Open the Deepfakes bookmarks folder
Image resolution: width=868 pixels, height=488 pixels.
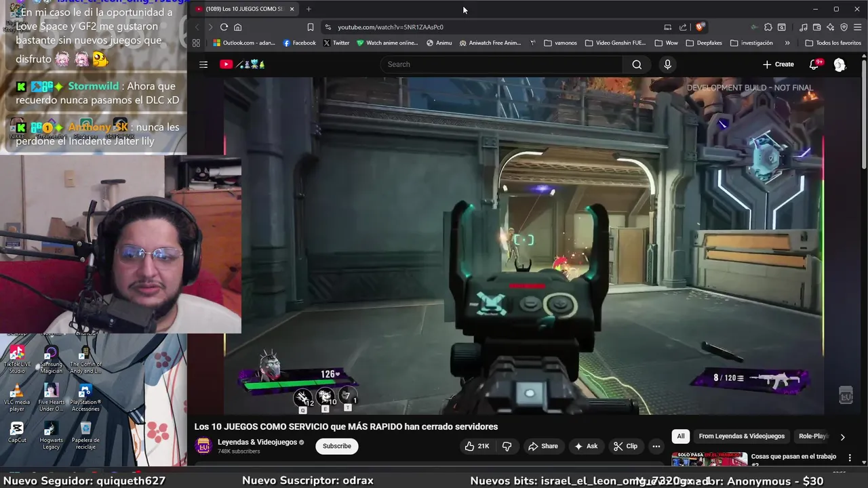(x=704, y=43)
